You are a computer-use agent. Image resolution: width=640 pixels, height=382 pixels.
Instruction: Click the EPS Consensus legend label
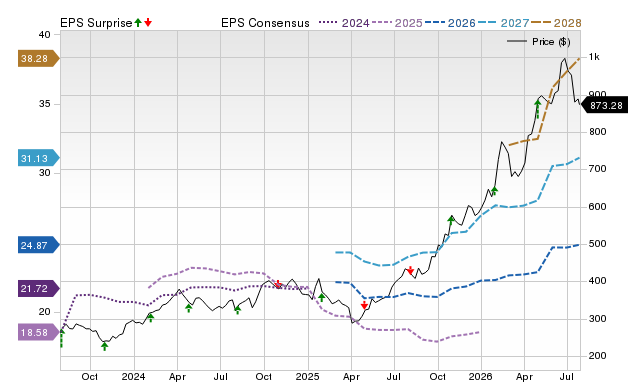point(265,23)
